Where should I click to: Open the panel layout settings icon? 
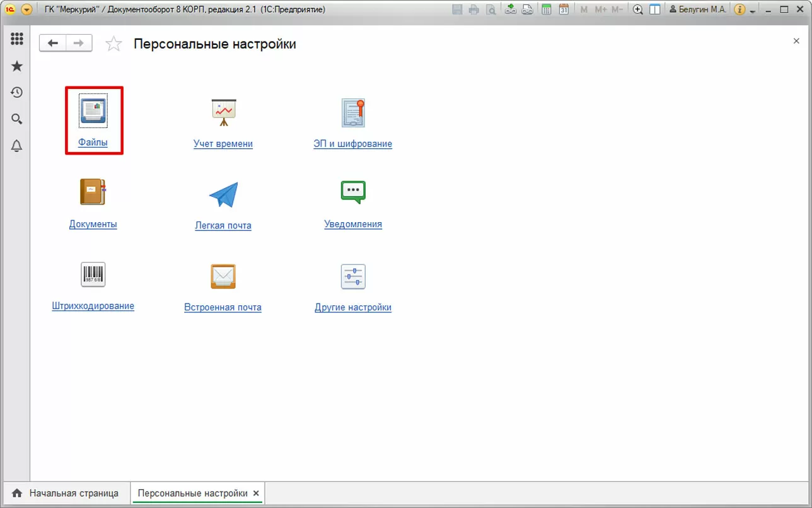(655, 9)
